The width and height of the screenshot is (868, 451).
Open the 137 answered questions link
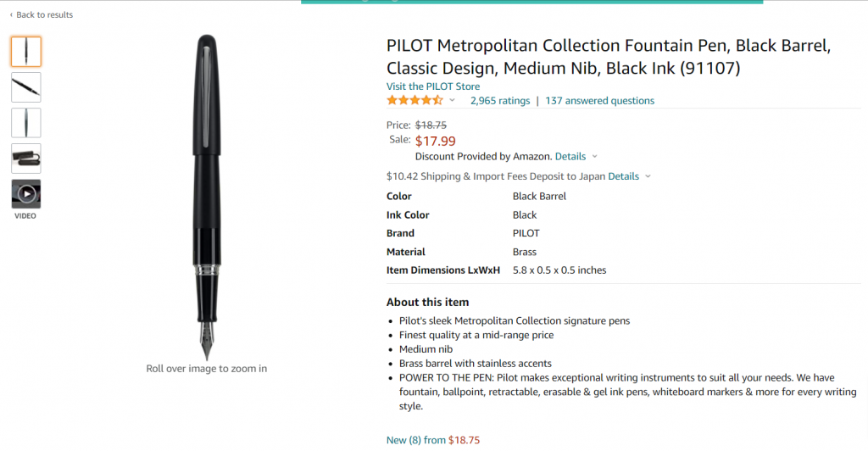coord(599,101)
